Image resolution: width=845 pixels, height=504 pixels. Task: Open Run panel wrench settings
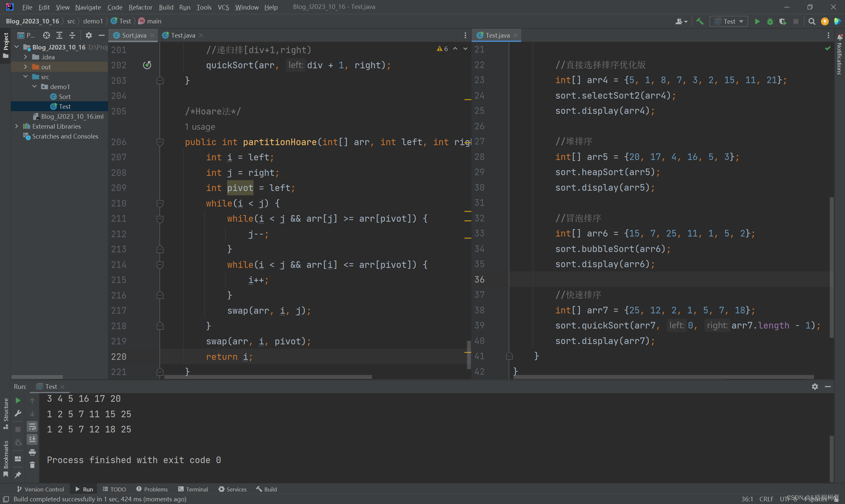[18, 413]
